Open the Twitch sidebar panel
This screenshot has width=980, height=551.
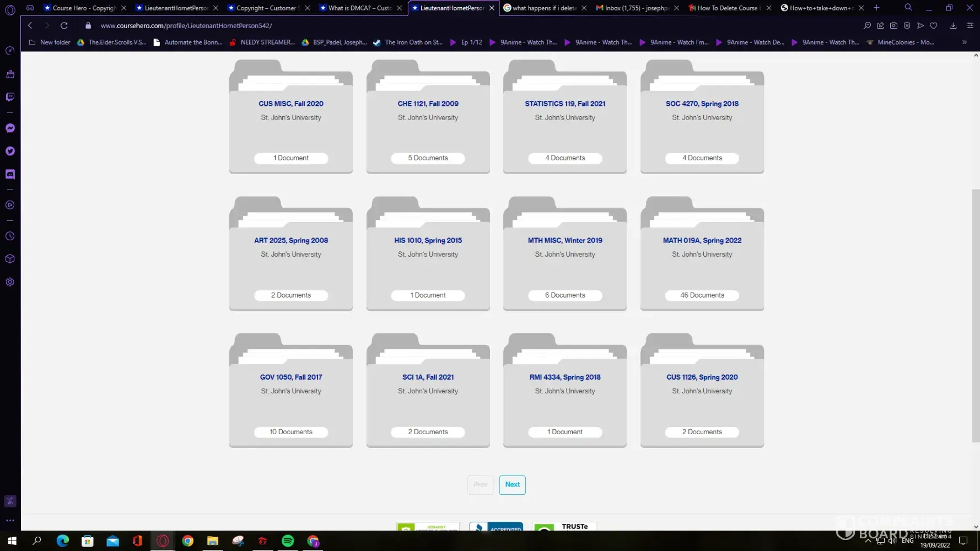click(10, 97)
